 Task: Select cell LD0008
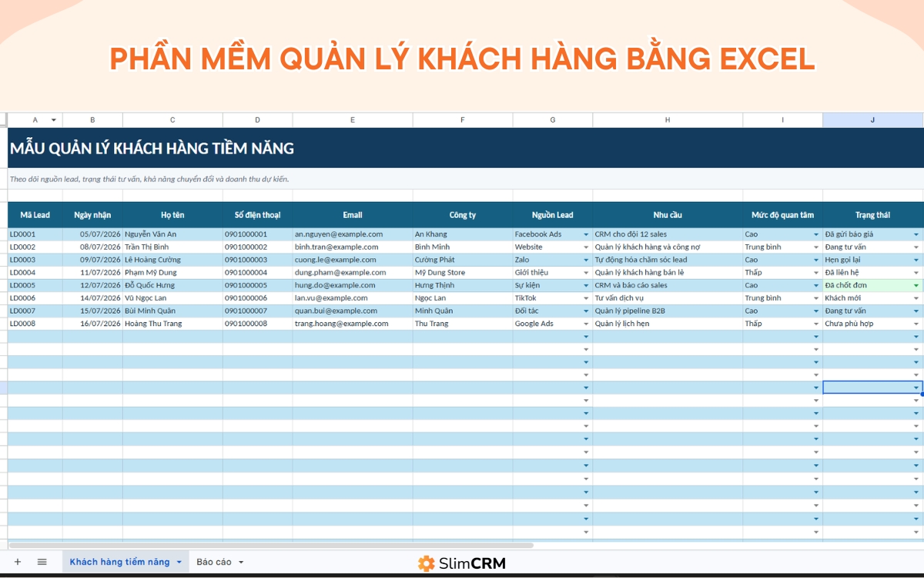click(x=35, y=324)
